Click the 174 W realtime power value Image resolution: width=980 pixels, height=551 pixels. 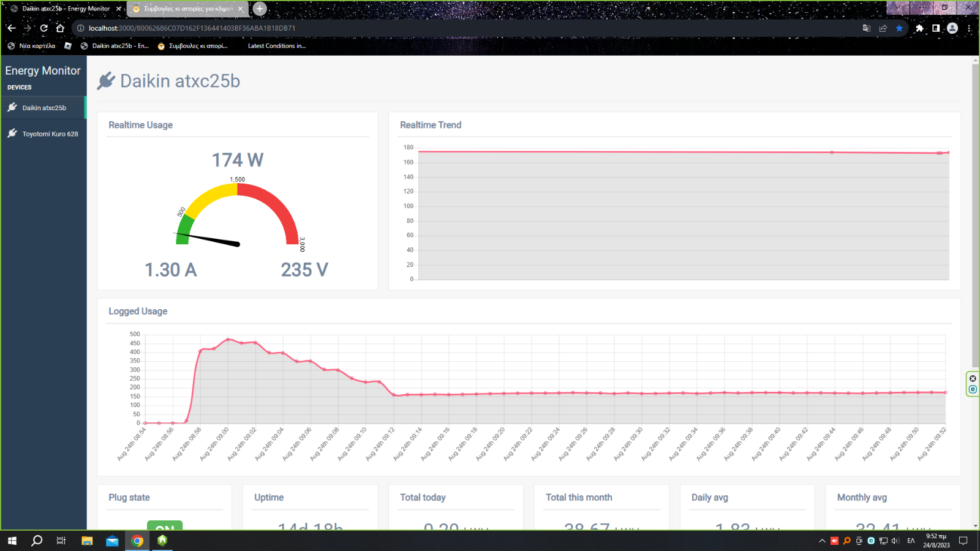click(238, 160)
